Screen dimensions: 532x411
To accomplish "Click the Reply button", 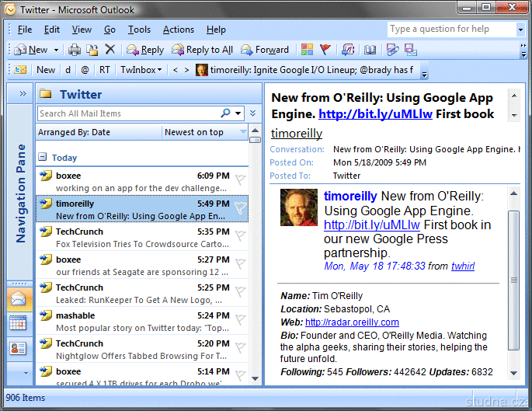I will click(x=145, y=50).
